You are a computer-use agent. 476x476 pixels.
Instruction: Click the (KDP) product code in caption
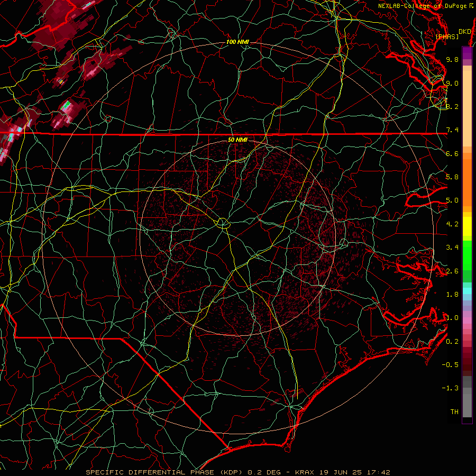click(x=232, y=472)
